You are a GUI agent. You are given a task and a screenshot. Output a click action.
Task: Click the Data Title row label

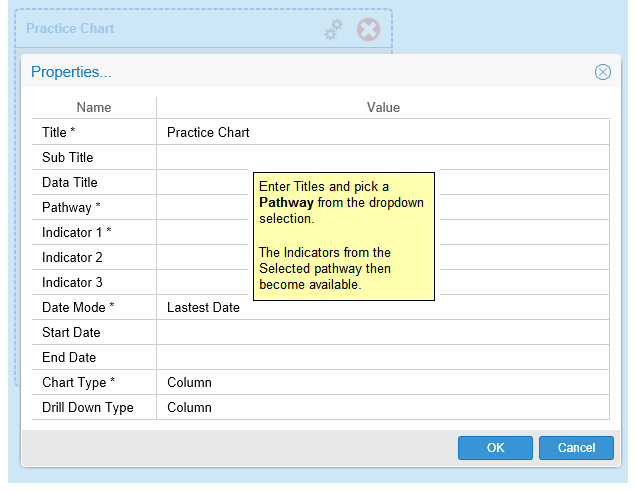coord(70,182)
